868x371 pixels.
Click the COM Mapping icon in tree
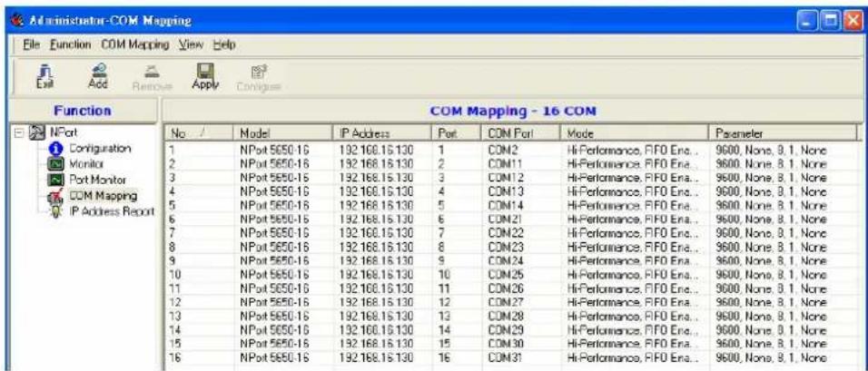tap(57, 196)
